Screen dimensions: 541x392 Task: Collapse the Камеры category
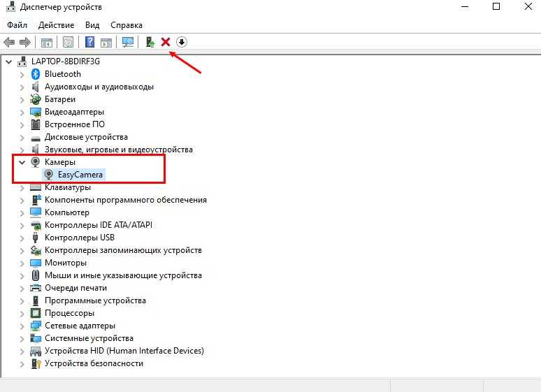point(22,162)
